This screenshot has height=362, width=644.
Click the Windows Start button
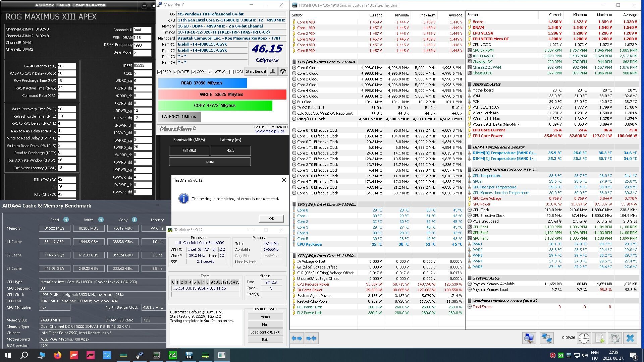(8, 355)
